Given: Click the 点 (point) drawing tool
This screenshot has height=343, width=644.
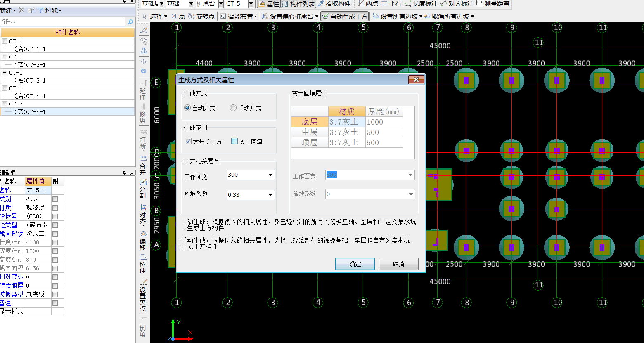Looking at the screenshot, I should (178, 16).
